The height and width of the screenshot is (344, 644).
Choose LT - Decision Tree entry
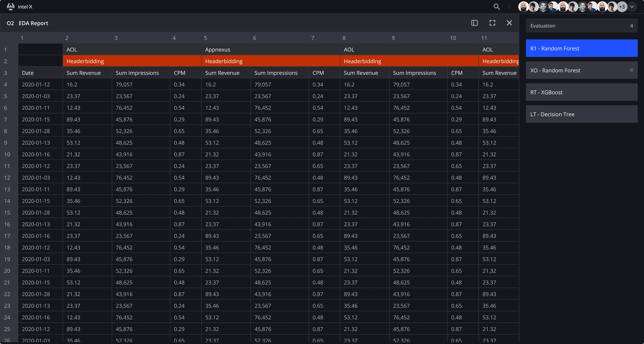point(582,114)
